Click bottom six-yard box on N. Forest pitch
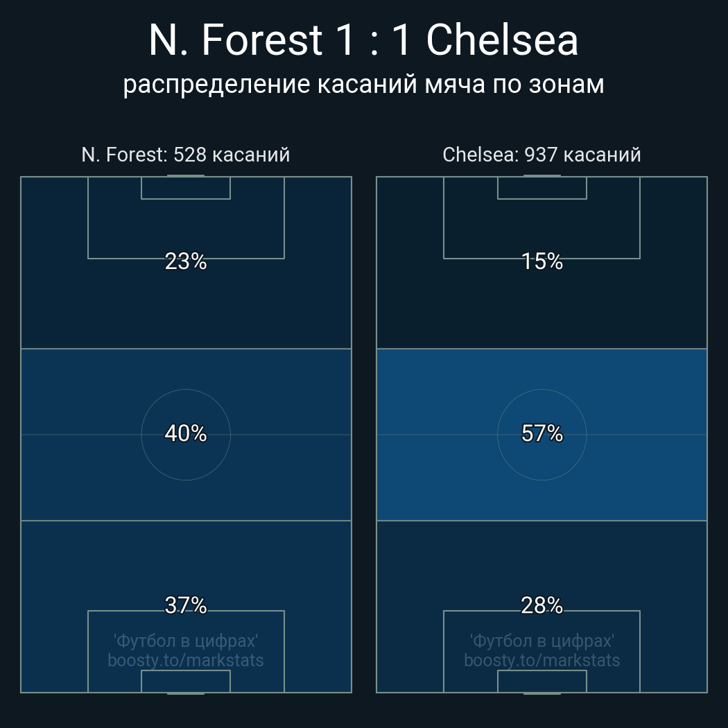The image size is (728, 728). click(x=186, y=682)
